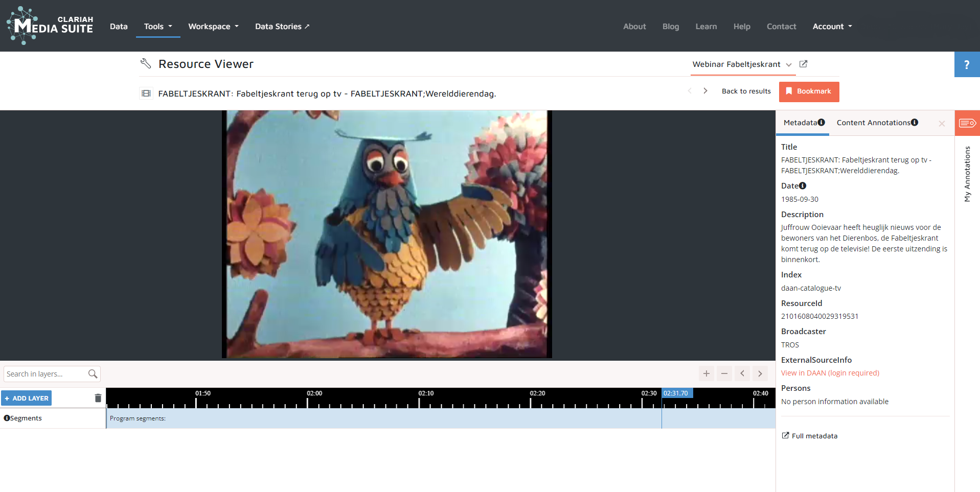The width and height of the screenshot is (980, 492).
Task: Open the My Annotations side panel icon
Action: click(x=967, y=123)
